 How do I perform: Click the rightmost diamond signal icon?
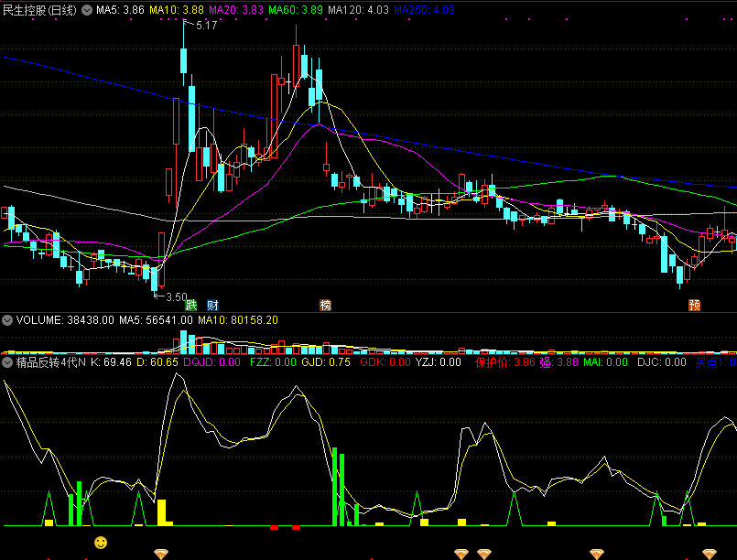point(710,555)
